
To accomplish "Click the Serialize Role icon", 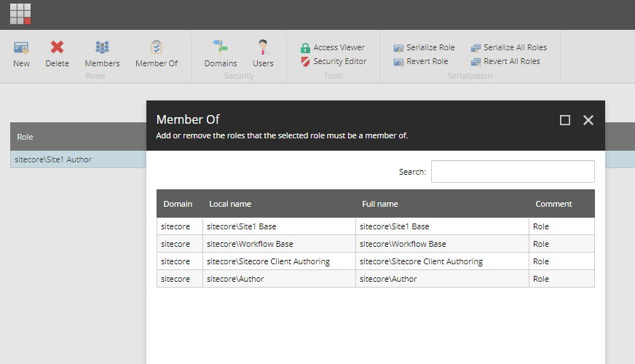I will 398,48.
